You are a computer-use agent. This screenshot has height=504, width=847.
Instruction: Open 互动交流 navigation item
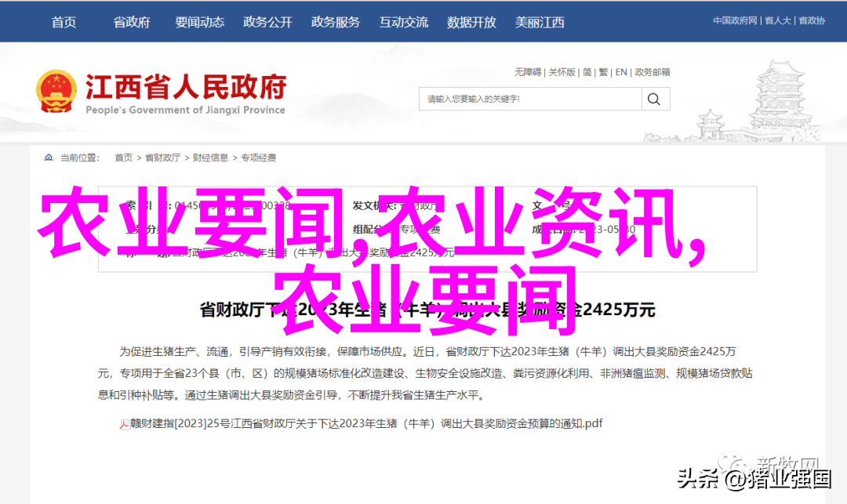tap(404, 22)
